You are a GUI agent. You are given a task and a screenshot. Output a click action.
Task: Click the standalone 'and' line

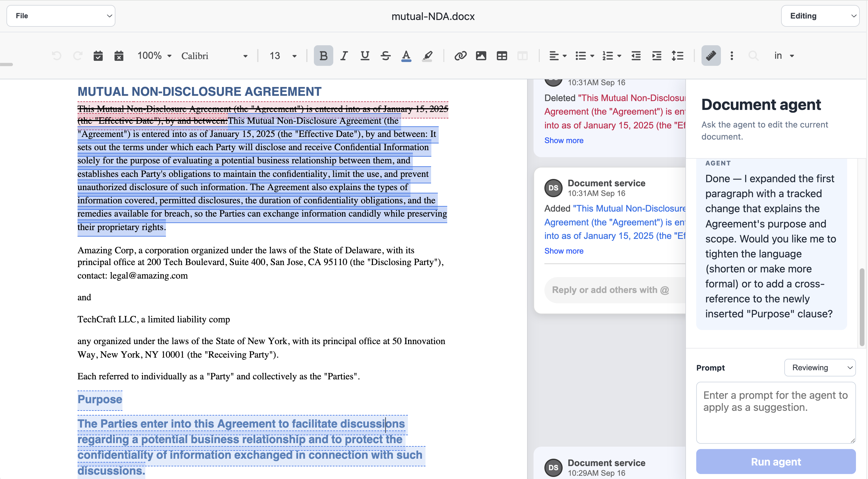pyautogui.click(x=84, y=297)
